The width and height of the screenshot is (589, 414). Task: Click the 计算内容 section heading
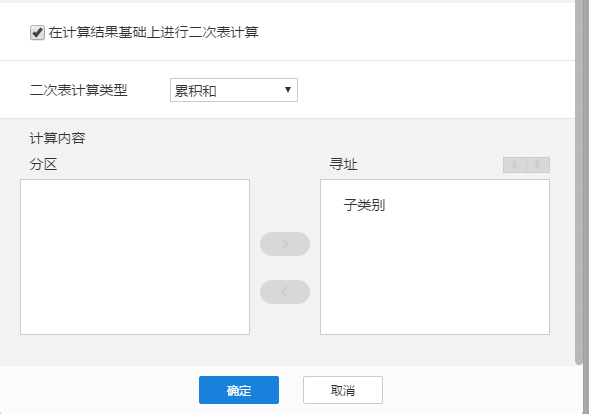pos(57,138)
